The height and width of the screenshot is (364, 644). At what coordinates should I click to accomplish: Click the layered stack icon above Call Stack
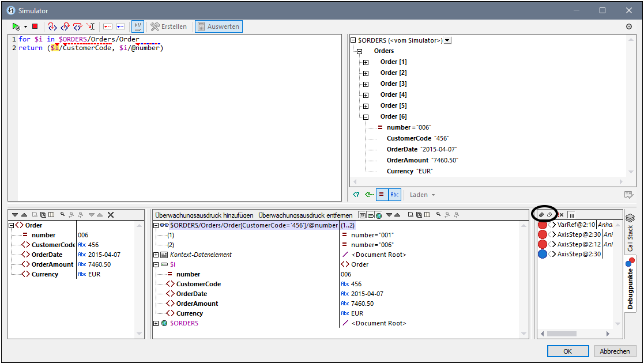[x=630, y=218]
